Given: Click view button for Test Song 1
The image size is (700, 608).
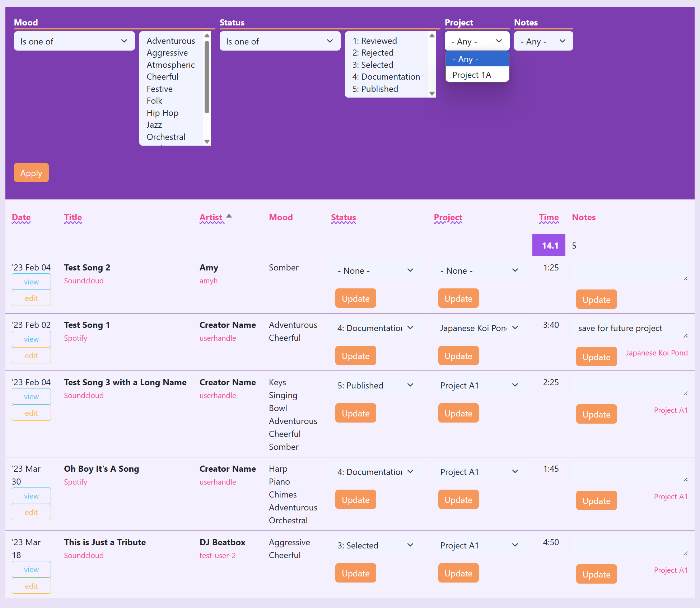Looking at the screenshot, I should pyautogui.click(x=31, y=339).
